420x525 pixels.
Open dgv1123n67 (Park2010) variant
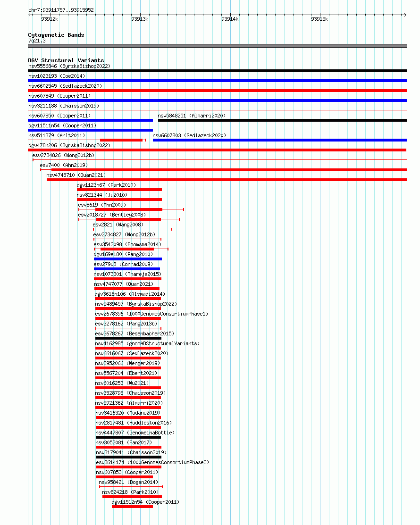(119, 190)
